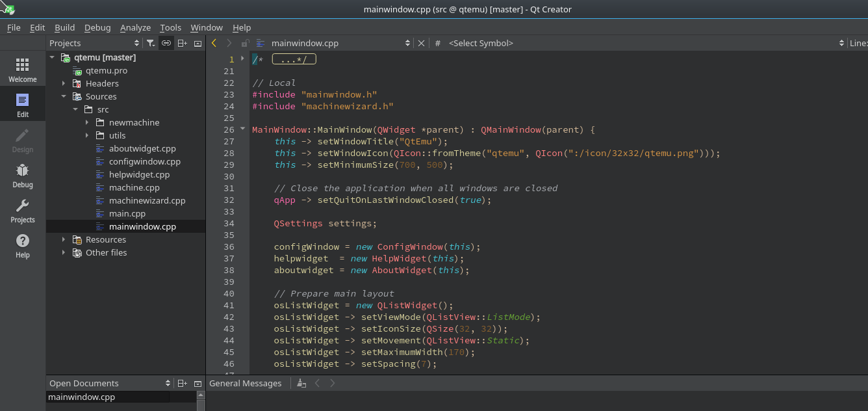The image size is (868, 411).
Task: Open the Open Documents view dropdown
Action: coord(168,383)
